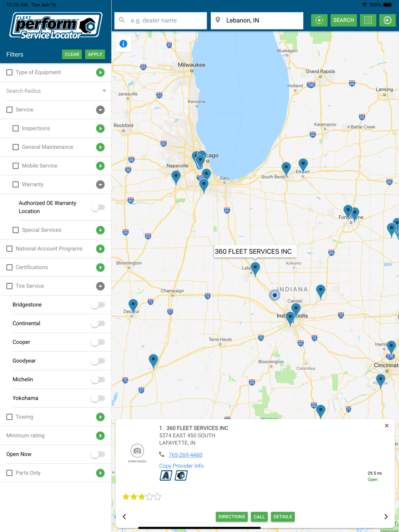The height and width of the screenshot is (532, 399).
Task: Tap the Copy Provider Info link
Action: click(182, 466)
